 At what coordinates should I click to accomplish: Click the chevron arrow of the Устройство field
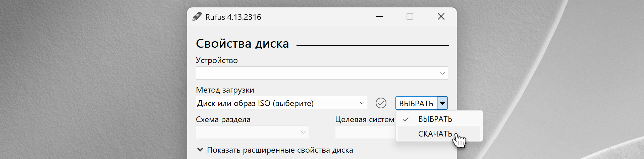click(x=442, y=73)
